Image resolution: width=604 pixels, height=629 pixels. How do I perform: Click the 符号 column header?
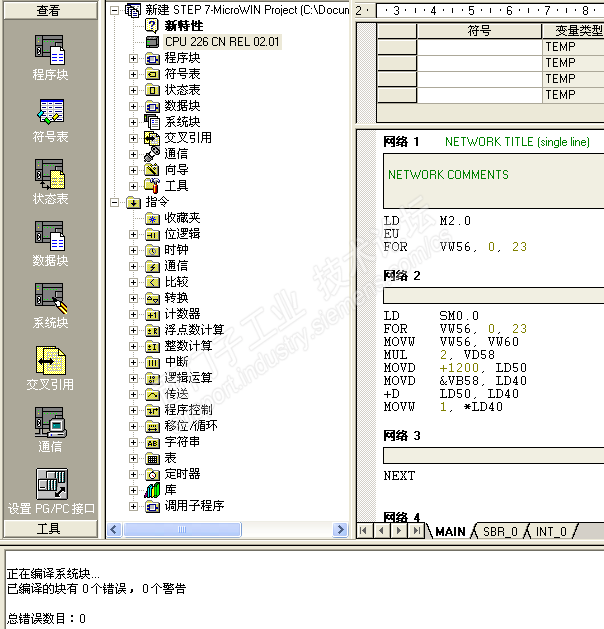(479, 31)
